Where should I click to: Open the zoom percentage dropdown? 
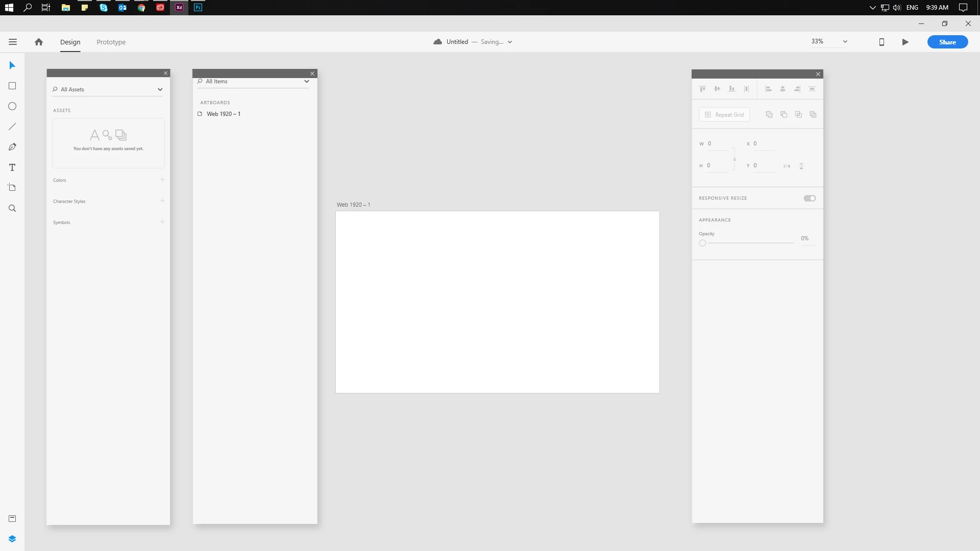click(x=845, y=41)
